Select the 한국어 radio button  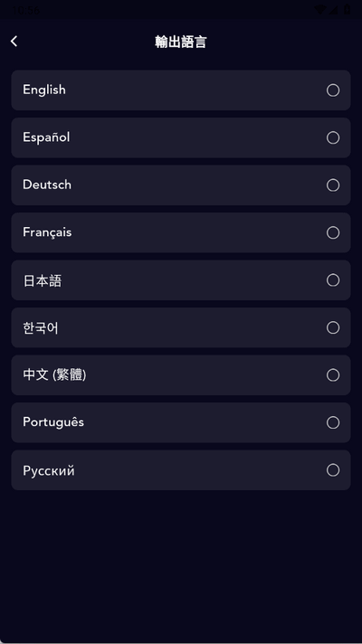coord(333,327)
